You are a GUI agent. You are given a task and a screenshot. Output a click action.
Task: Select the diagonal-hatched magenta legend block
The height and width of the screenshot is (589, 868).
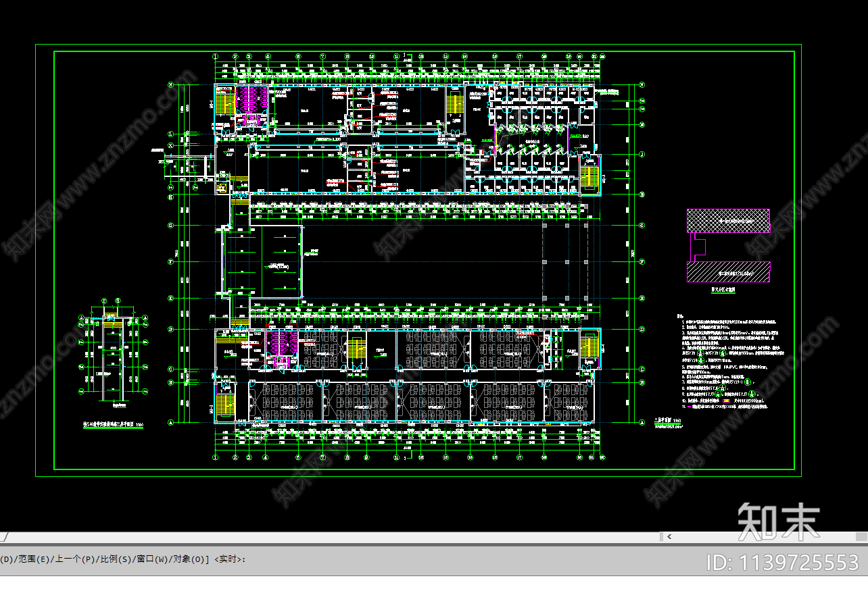click(x=728, y=271)
